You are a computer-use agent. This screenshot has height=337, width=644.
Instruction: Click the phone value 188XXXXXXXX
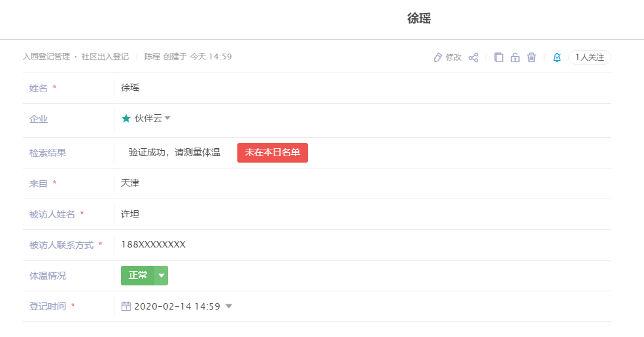(x=153, y=245)
